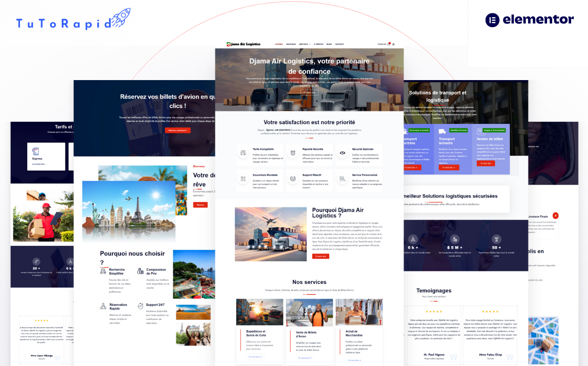The width and height of the screenshot is (588, 366).
Task: Click the icon above 6 k + in services page
Action: [x=413, y=239]
